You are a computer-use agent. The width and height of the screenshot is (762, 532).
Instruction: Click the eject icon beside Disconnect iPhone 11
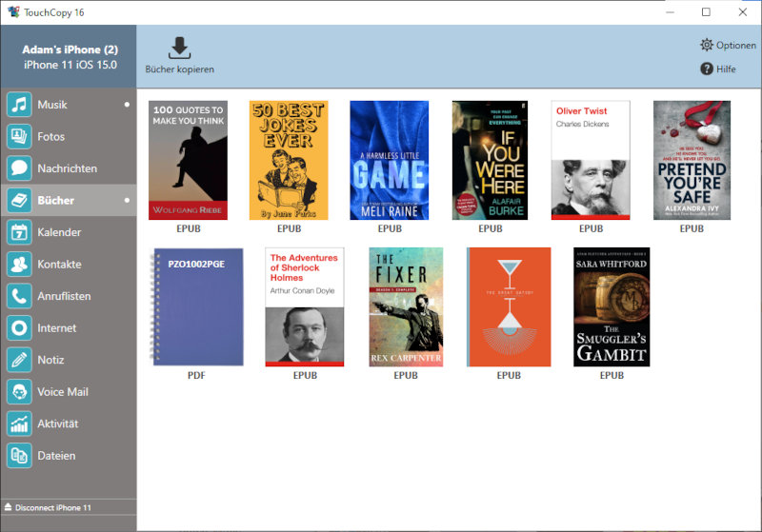point(8,507)
